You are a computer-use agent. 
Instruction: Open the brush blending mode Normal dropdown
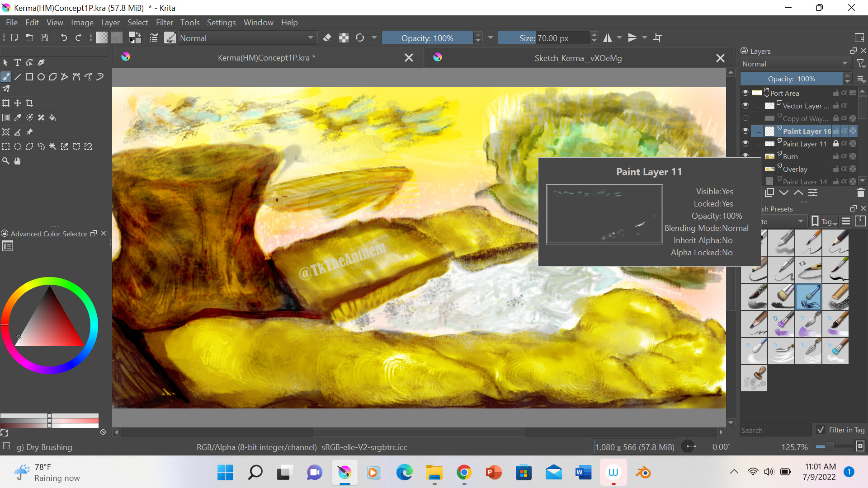[246, 38]
